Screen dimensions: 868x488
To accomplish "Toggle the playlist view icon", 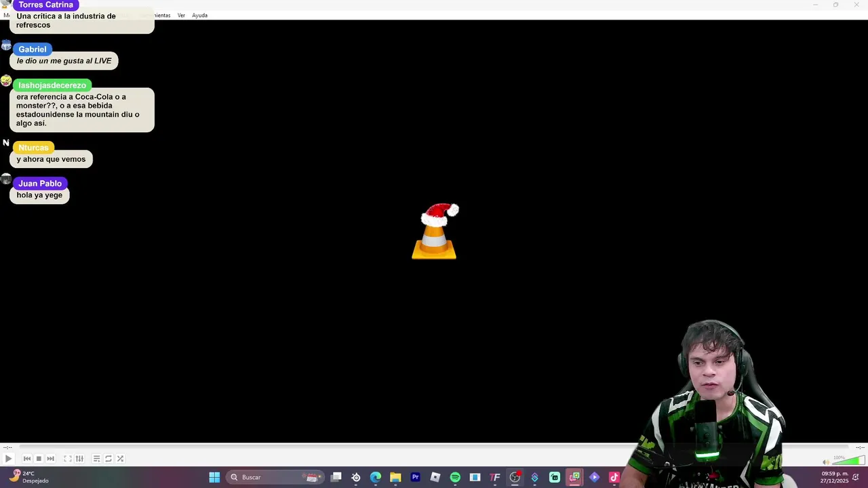I will [96, 459].
